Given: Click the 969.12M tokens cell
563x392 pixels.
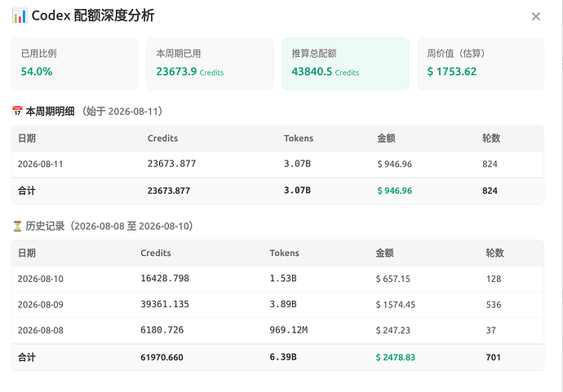Looking at the screenshot, I should click(x=289, y=330).
